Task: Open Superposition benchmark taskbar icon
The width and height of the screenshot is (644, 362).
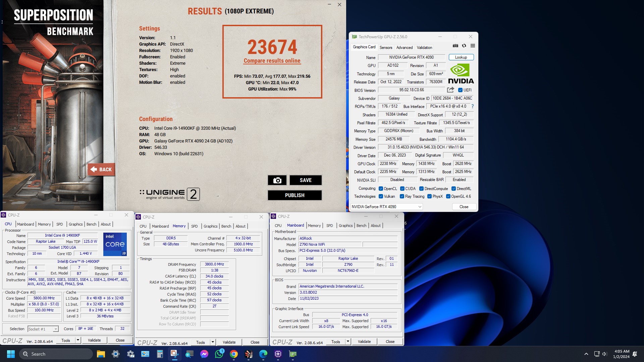Action: (x=249, y=354)
